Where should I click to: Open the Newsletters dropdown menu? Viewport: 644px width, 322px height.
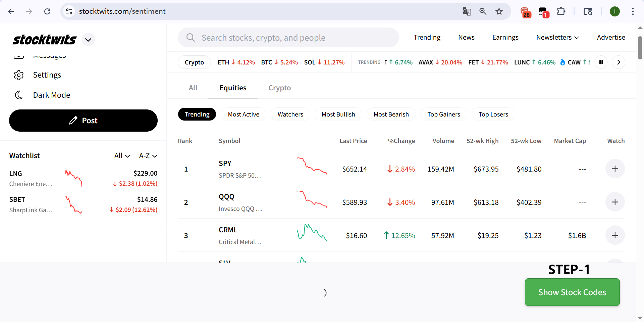point(557,37)
